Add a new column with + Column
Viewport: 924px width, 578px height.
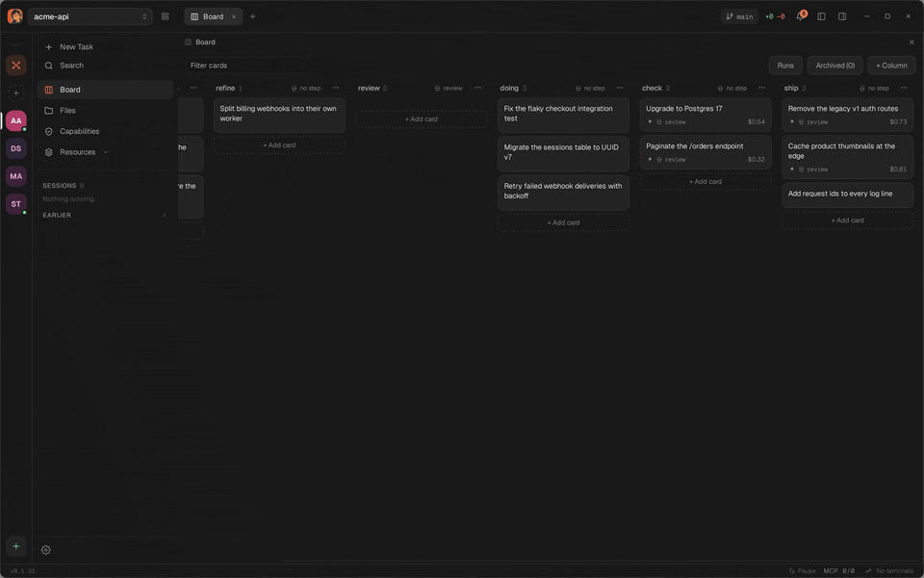point(891,66)
